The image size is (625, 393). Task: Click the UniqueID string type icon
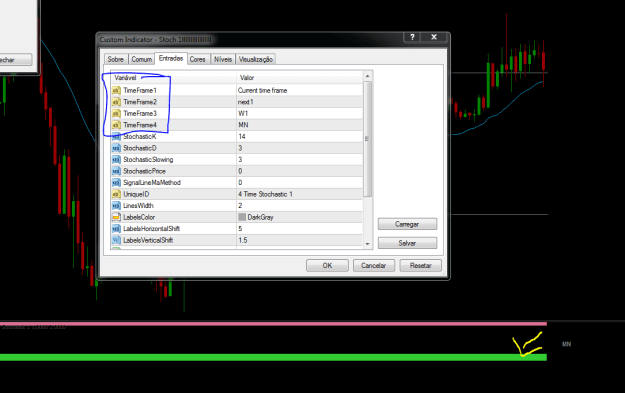[116, 195]
